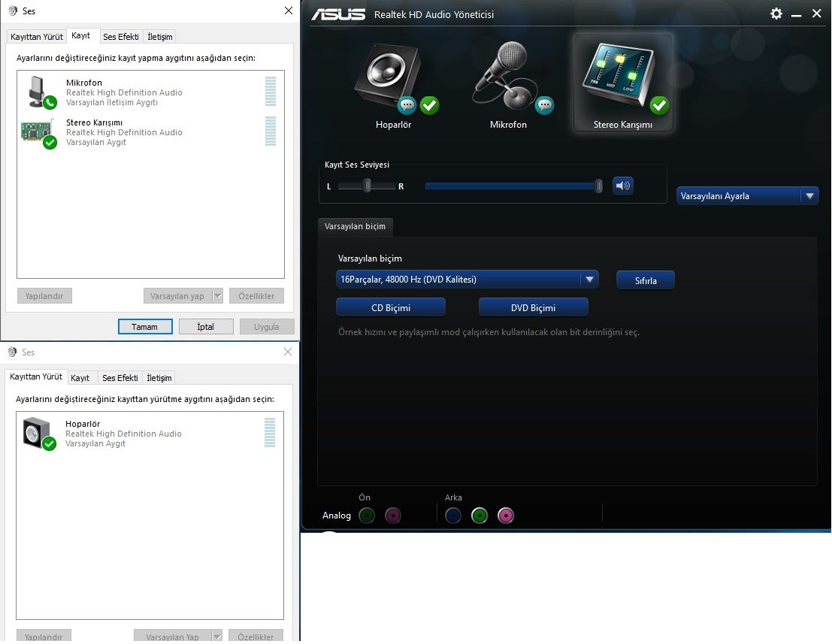Close the Realtek HD Audio Yöneticisi window
This screenshot has width=832, height=644.
[x=817, y=14]
